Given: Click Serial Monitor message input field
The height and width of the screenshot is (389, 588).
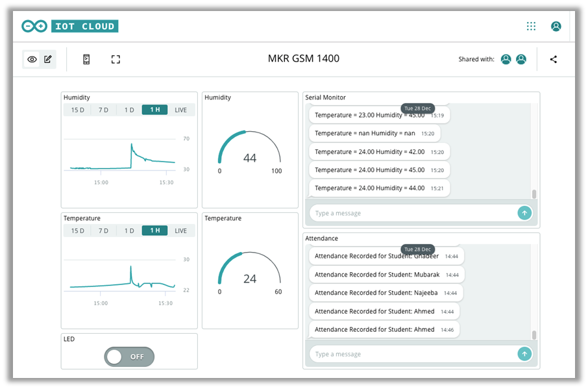Looking at the screenshot, I should 413,213.
